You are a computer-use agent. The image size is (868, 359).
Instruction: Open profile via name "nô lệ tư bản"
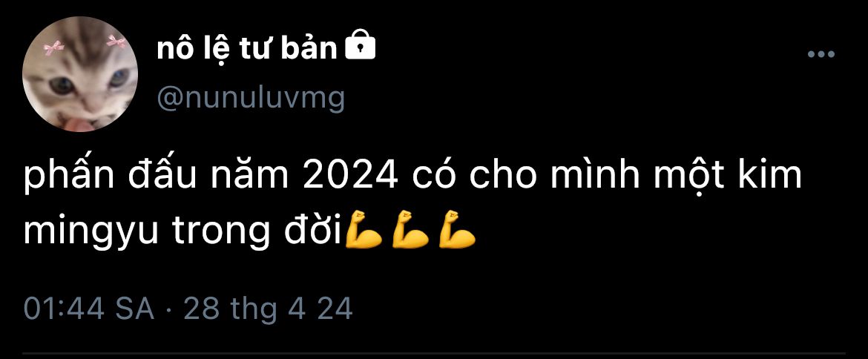click(x=247, y=48)
